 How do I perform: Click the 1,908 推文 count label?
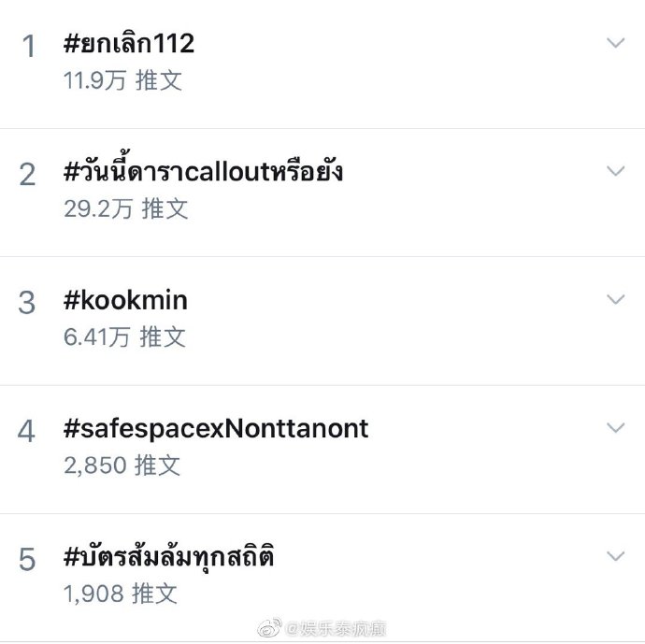pyautogui.click(x=121, y=594)
